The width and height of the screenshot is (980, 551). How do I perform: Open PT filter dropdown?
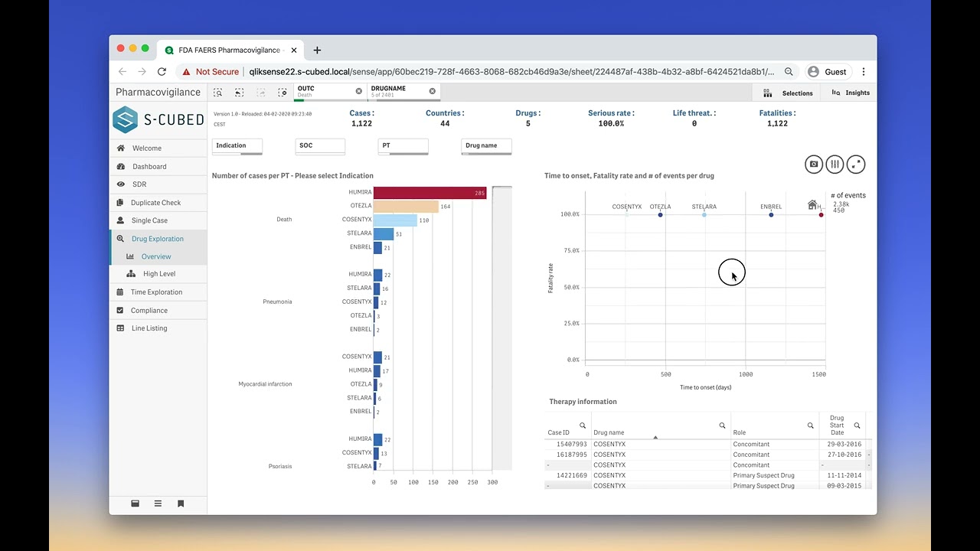(x=403, y=146)
